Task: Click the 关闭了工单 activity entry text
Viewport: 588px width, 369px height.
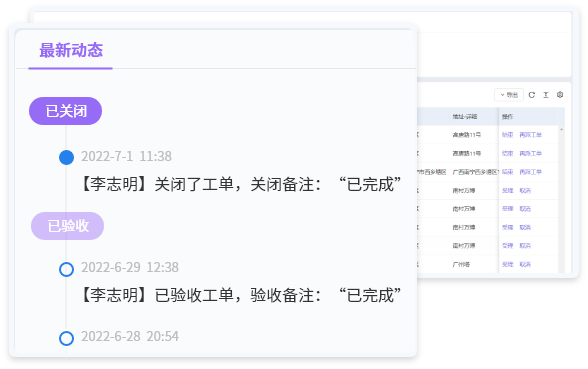Action: pyautogui.click(x=240, y=184)
